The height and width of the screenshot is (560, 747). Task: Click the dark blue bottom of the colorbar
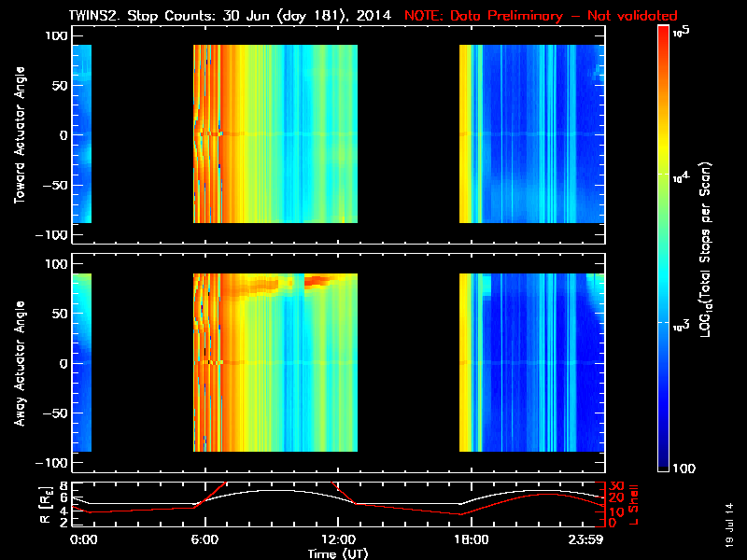point(663,462)
